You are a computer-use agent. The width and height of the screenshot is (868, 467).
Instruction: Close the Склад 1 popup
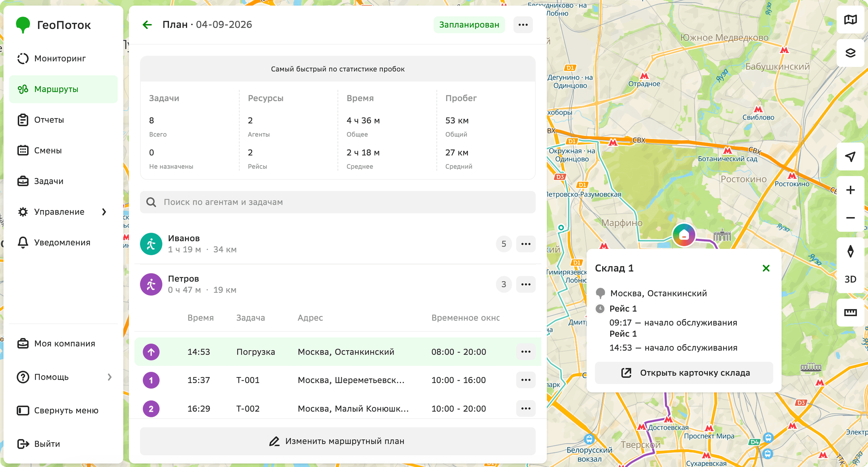click(x=766, y=268)
